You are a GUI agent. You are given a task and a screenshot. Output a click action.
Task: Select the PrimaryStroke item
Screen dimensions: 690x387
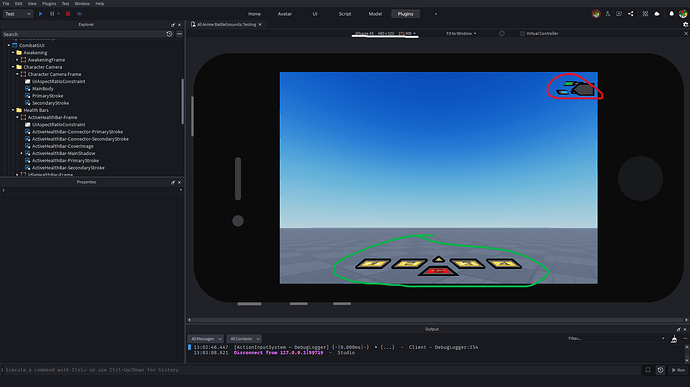coord(47,96)
